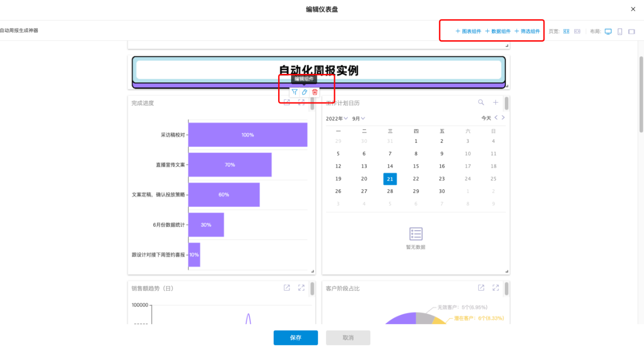Add a 图表组件 chart component
The width and height of the screenshot is (644, 351).
point(468,31)
